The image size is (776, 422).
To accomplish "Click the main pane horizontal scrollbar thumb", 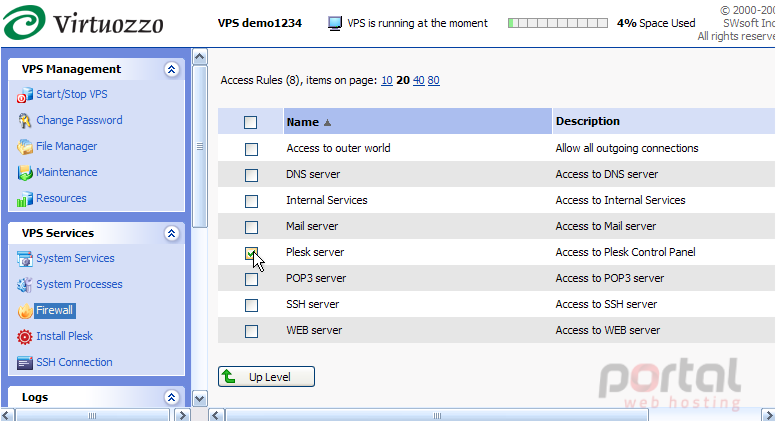I will point(437,415).
